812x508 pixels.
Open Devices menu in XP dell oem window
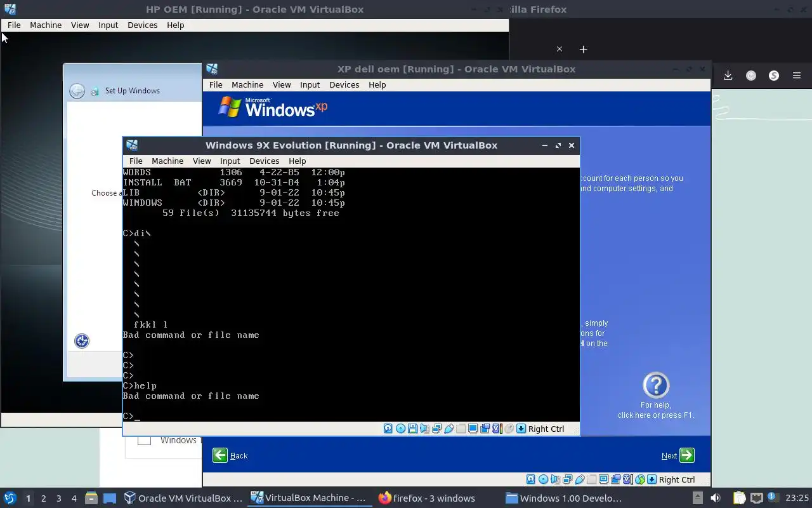tap(344, 84)
